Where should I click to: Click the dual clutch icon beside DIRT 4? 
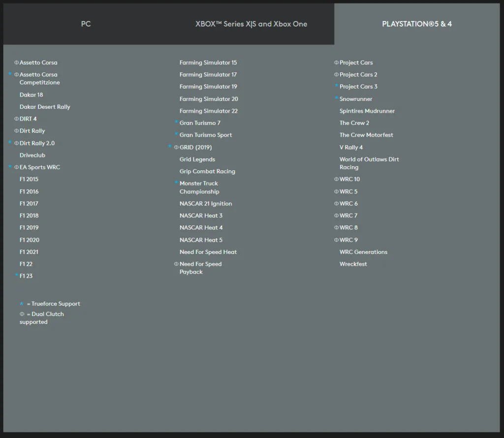point(16,119)
